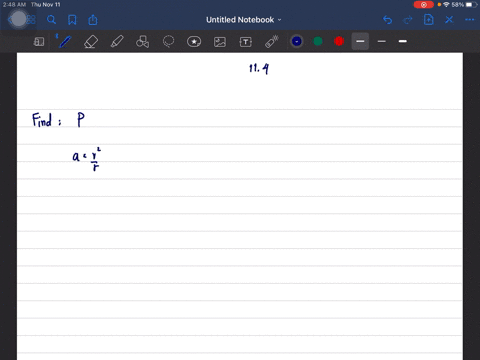Select the Eraser tool

91,42
